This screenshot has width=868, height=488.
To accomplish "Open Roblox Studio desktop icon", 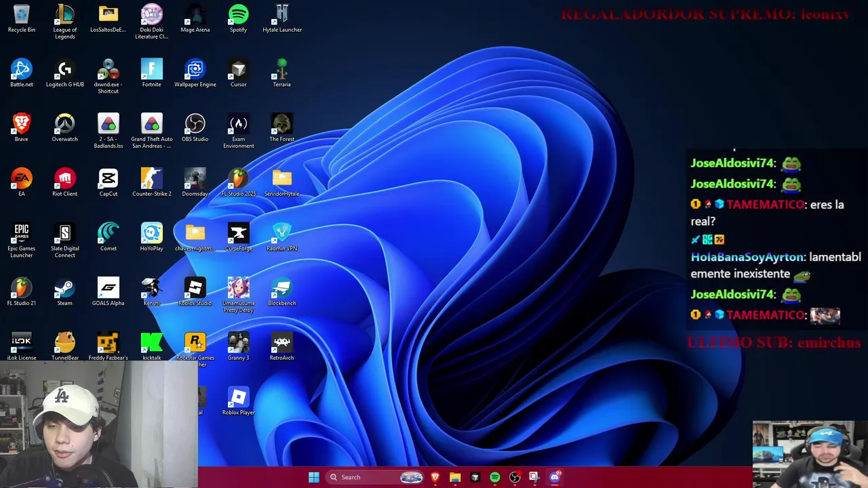I will click(x=195, y=292).
